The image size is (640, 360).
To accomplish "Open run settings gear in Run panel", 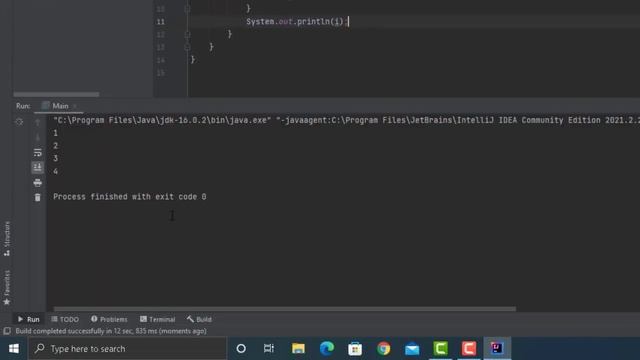I will tap(19, 122).
